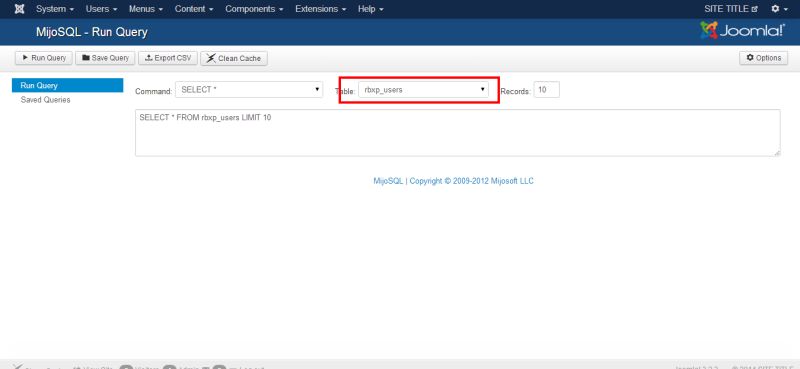Open the Components menu
Screen dimensions: 800x369
[x=254, y=9]
